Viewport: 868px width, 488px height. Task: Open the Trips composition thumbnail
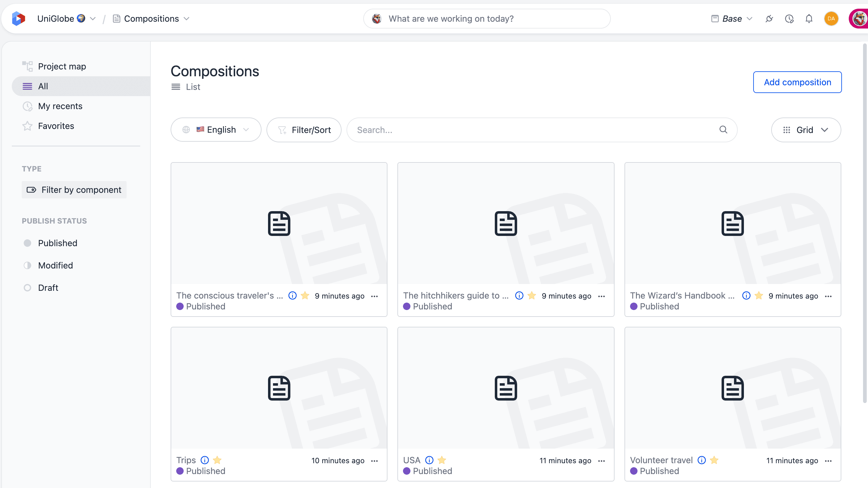pos(279,388)
